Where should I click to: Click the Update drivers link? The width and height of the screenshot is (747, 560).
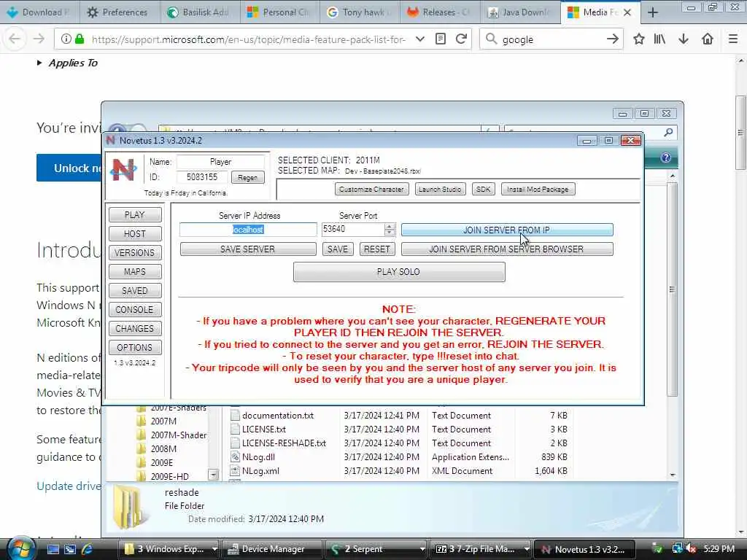tap(69, 486)
